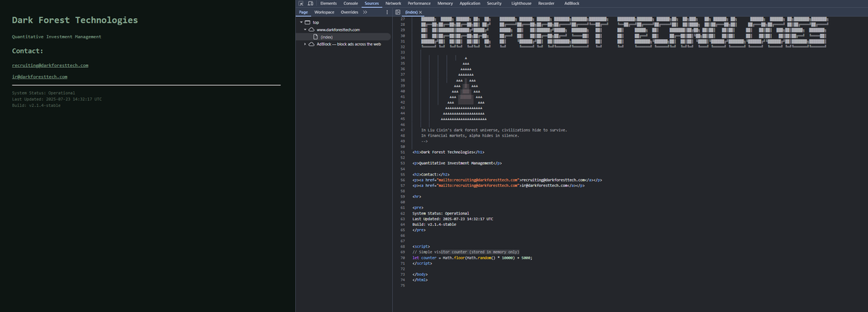Click Build: v2.1.4-stable on the webpage
Screen dimensions: 868x312
coord(35,105)
